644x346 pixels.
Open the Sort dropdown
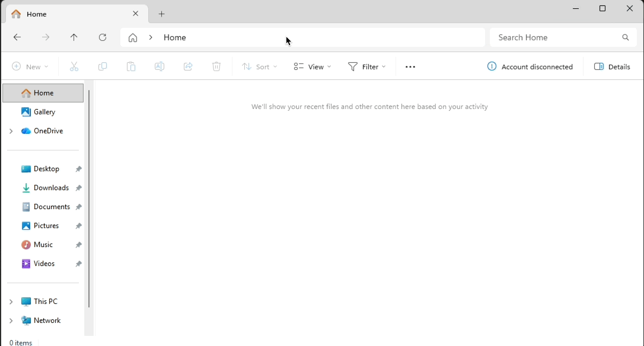[x=259, y=66]
